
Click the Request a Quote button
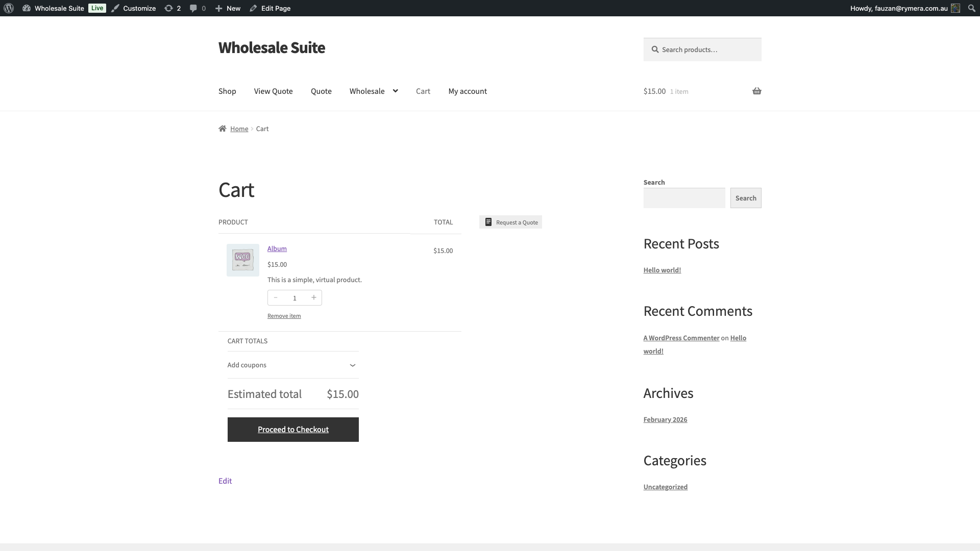(x=510, y=222)
